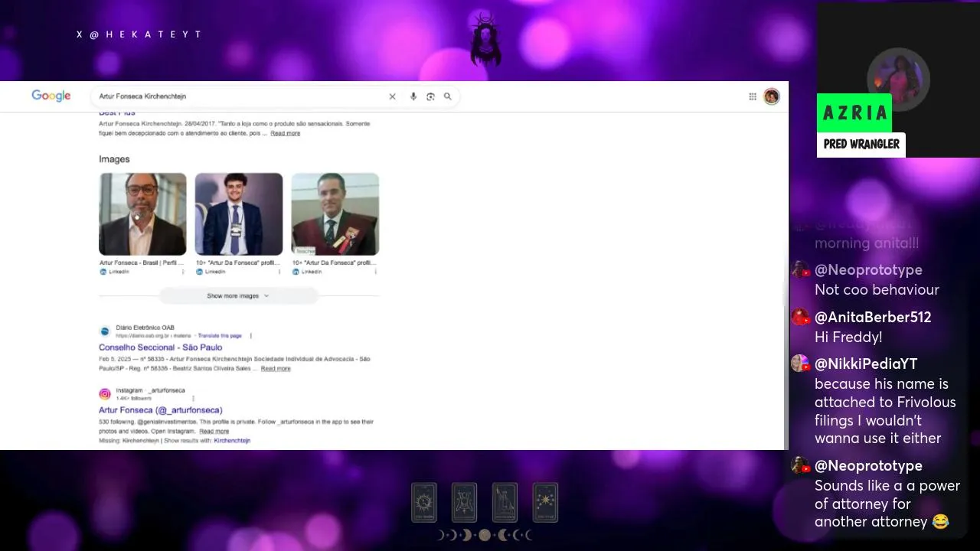Open three-dot menu under Artur Fonseca - Brasil image
This screenshot has width=980, height=551.
coord(183,272)
